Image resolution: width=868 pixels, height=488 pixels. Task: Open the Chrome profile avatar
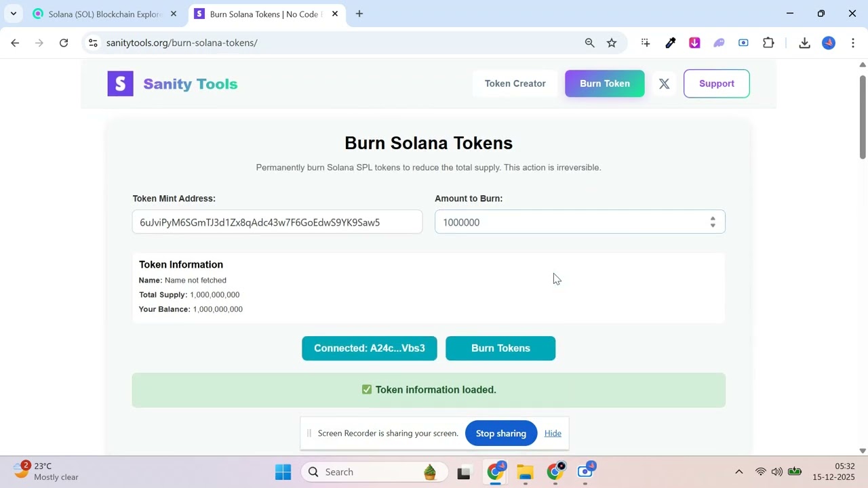(x=829, y=43)
